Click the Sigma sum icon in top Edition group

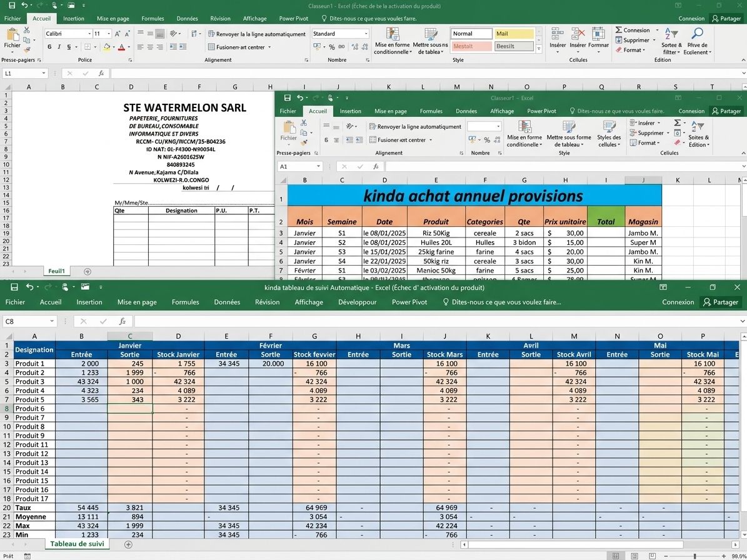click(x=618, y=30)
